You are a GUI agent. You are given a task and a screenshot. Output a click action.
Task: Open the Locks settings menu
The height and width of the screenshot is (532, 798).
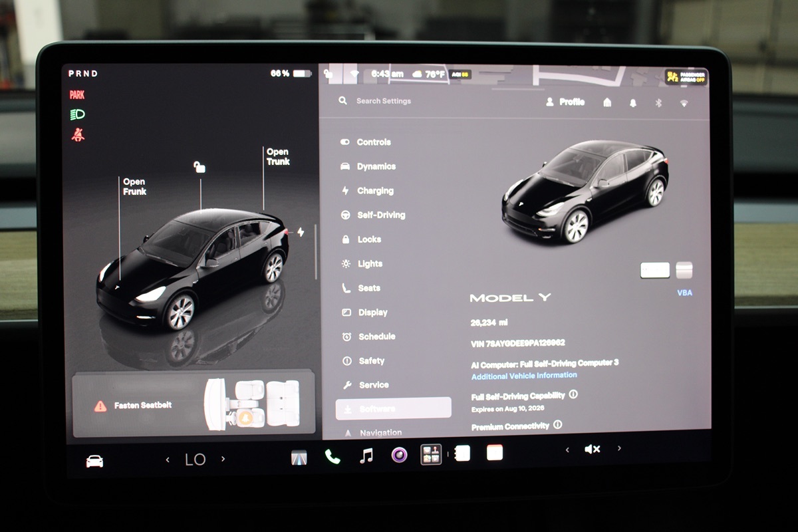click(x=361, y=239)
